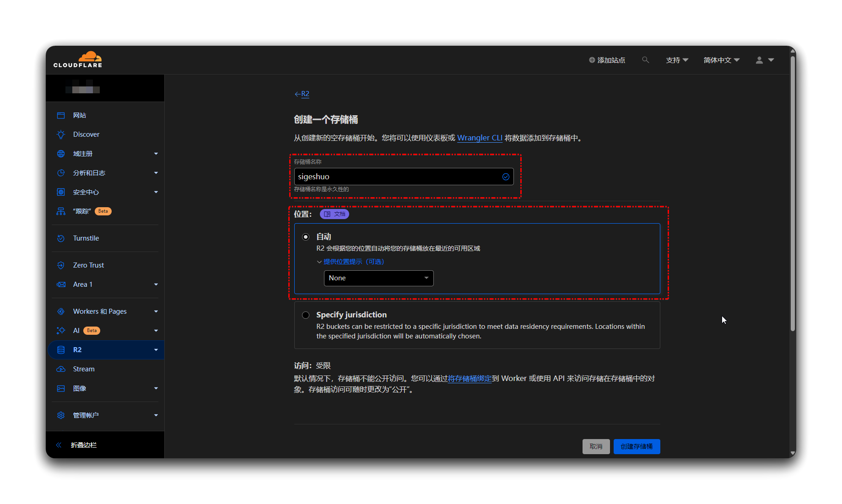Click the blurred account name header
The height and width of the screenshot is (504, 842).
(x=82, y=87)
